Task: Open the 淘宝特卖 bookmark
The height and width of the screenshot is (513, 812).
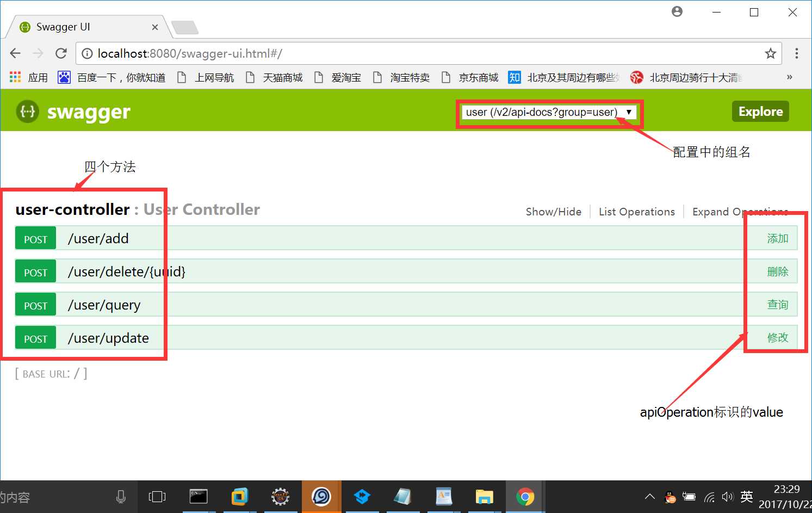Action: (x=401, y=77)
